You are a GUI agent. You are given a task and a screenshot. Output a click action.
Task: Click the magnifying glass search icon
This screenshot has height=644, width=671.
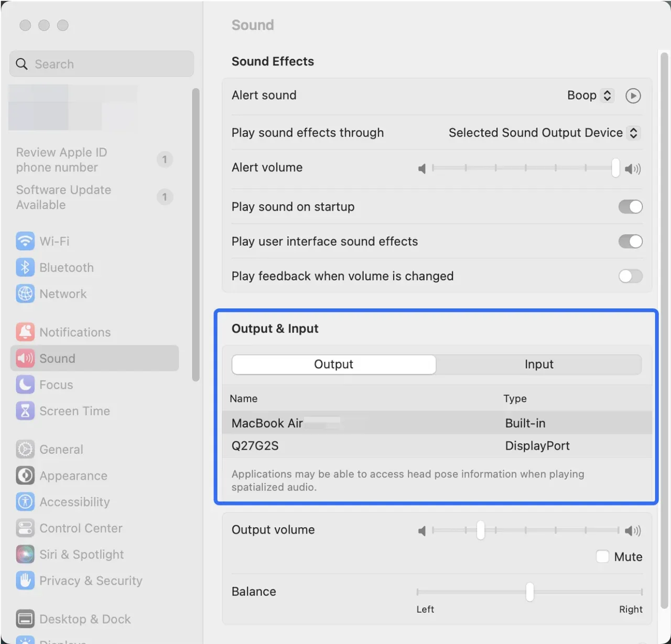tap(21, 64)
